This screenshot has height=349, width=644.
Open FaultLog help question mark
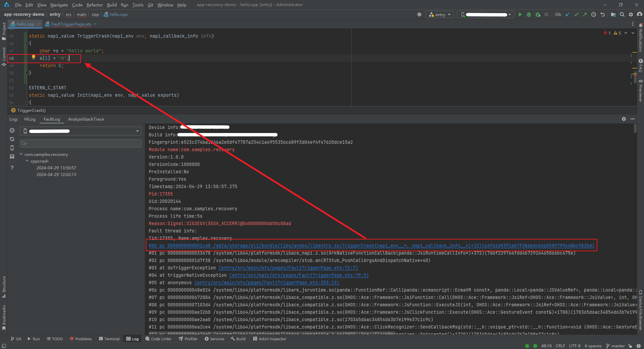point(12,168)
